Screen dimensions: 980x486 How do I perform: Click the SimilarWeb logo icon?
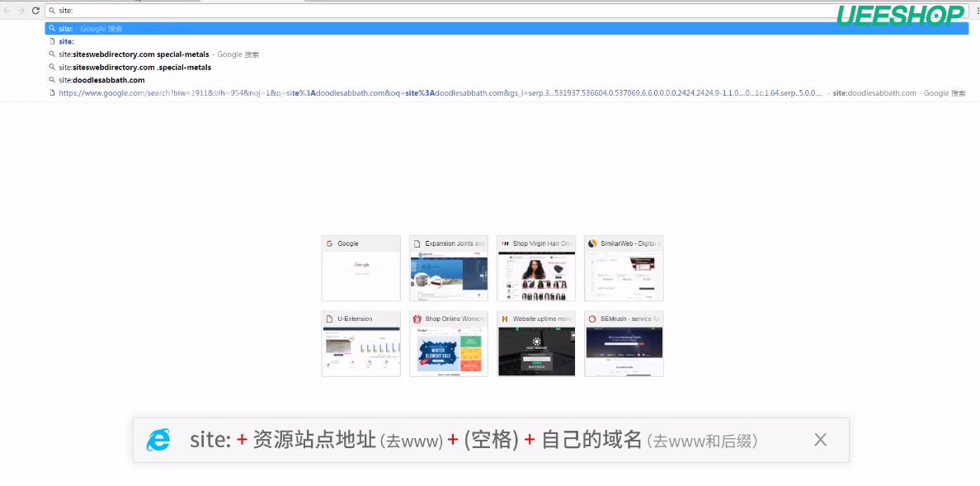pos(591,243)
